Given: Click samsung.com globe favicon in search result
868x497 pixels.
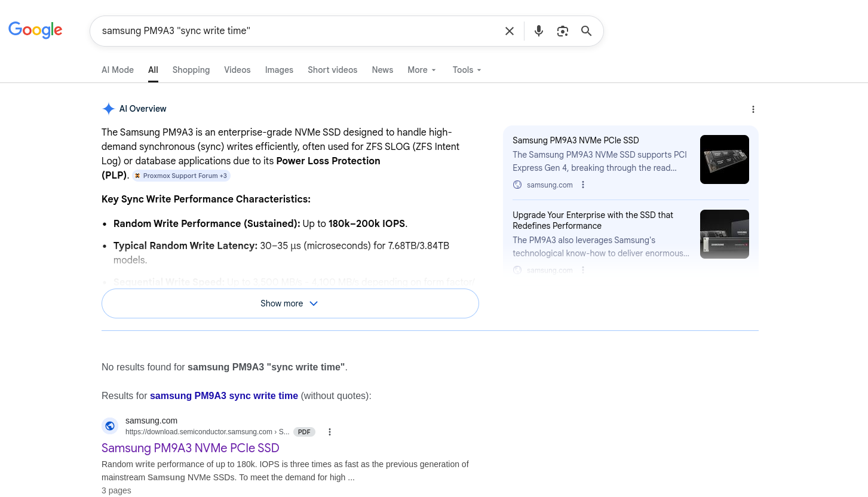Looking at the screenshot, I should [110, 426].
